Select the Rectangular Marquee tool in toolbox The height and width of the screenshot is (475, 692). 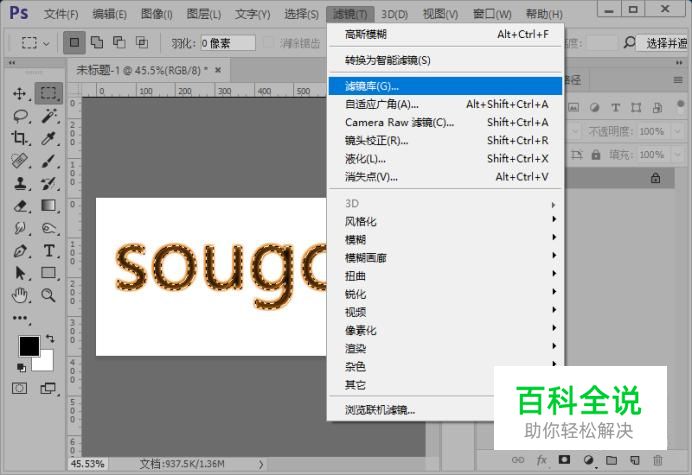pyautogui.click(x=49, y=93)
